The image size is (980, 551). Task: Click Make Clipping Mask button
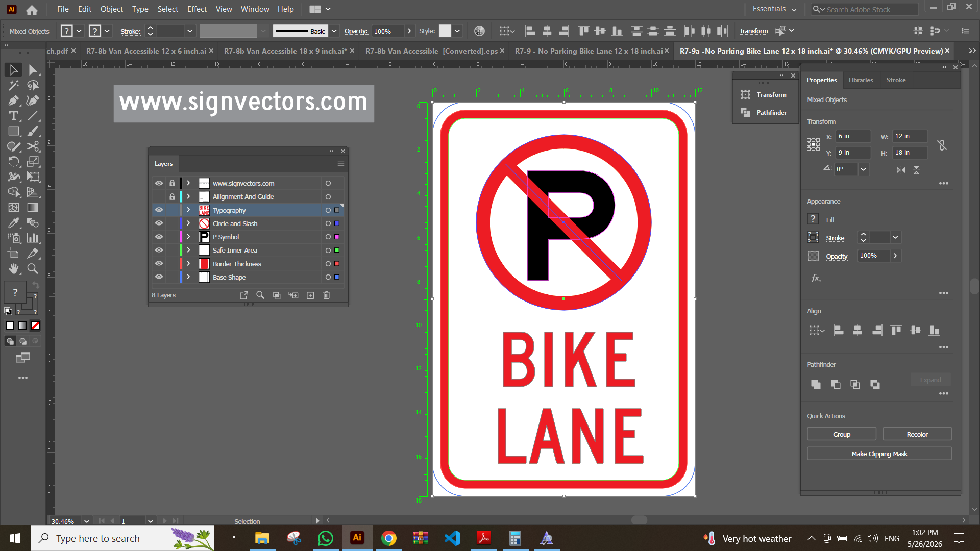tap(879, 454)
